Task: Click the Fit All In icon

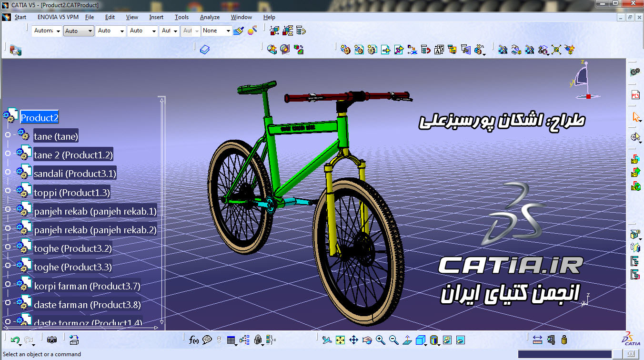Action: (x=340, y=339)
